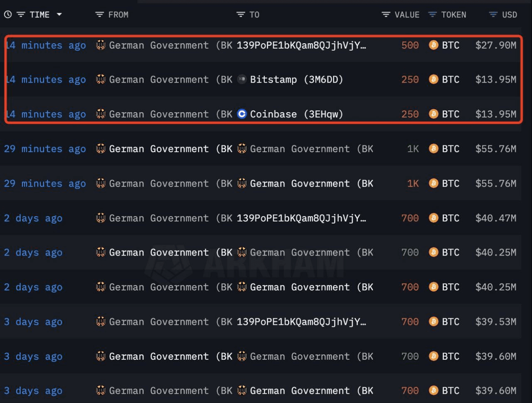Screen dimensions: 532x403
Task: Click the Bitcoin token icon in the Bitstamp row
Action: (433, 79)
